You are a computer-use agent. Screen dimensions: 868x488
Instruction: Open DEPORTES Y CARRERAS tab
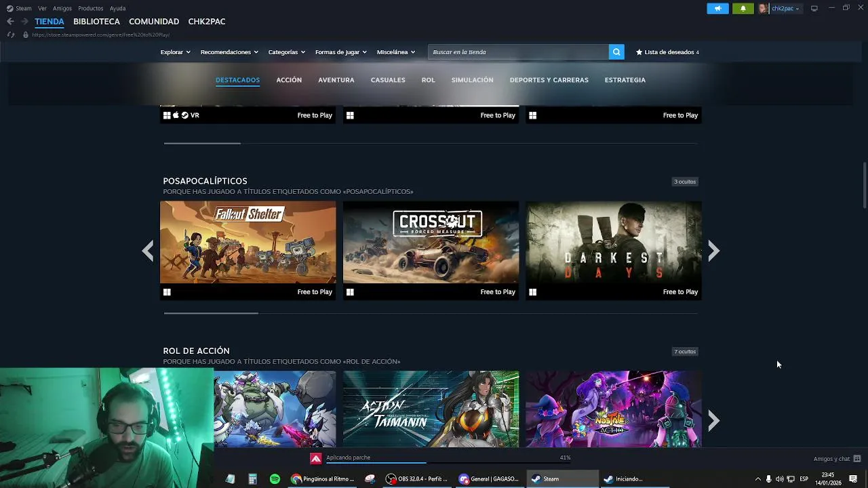pos(549,80)
